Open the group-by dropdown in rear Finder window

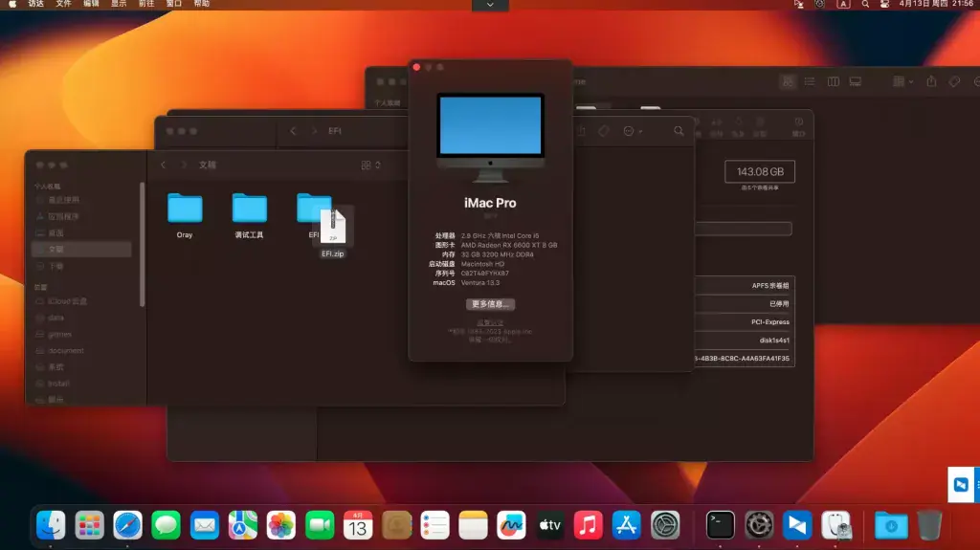coord(903,81)
